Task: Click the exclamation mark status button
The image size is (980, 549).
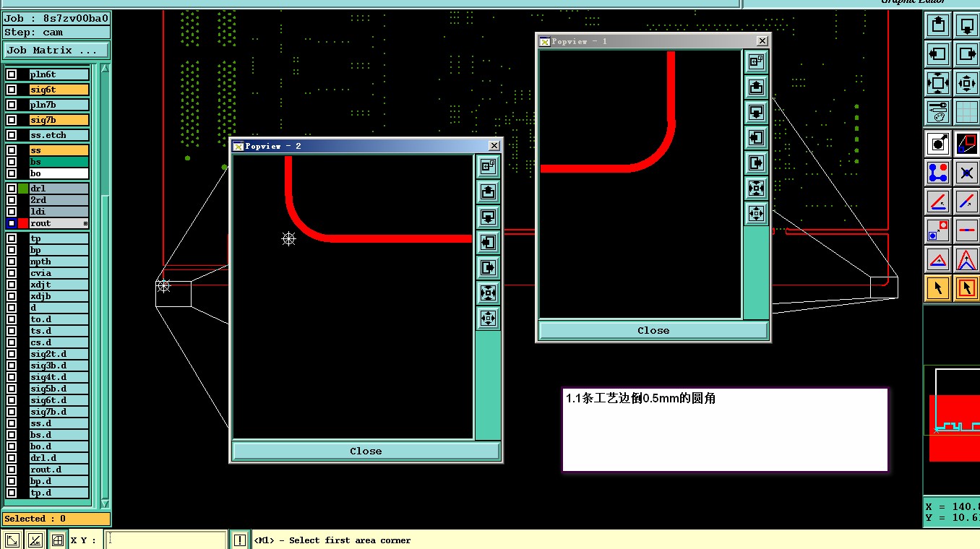Action: [x=240, y=540]
